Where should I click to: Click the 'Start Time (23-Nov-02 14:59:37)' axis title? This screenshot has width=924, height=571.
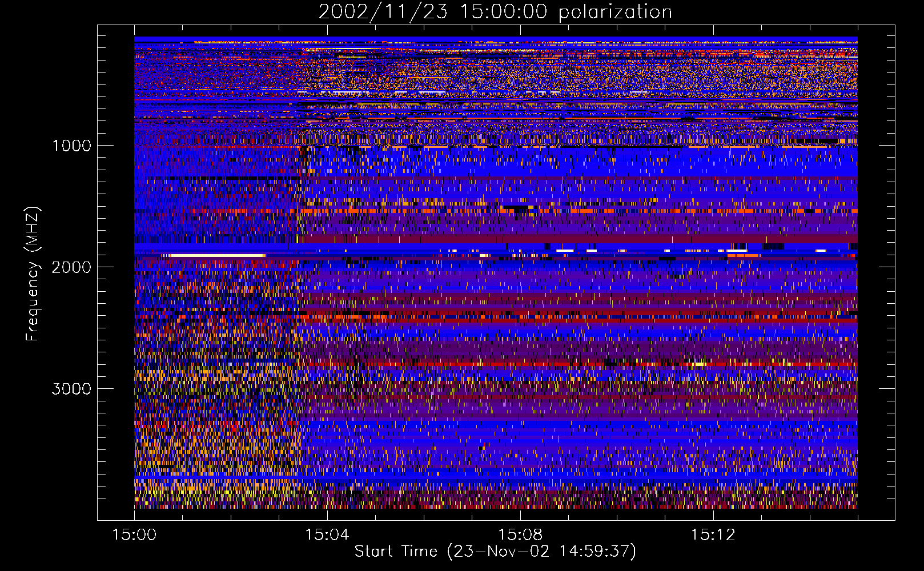point(495,552)
